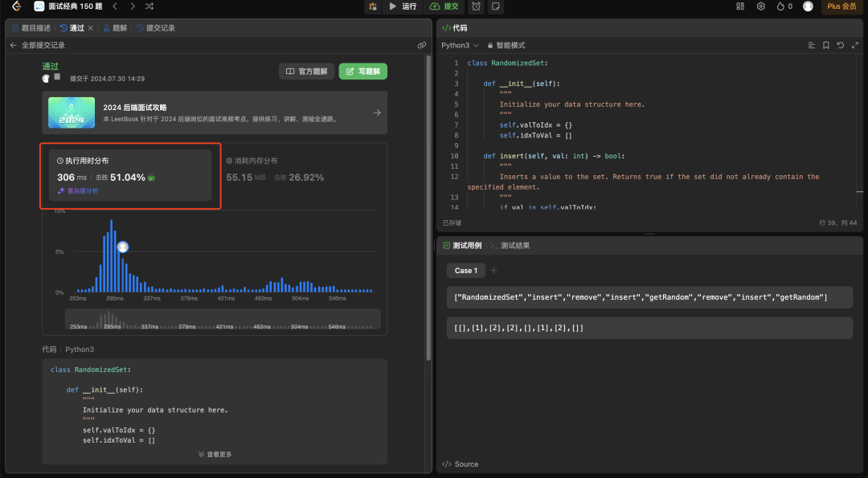Click the Source link at bottom

click(x=460, y=464)
